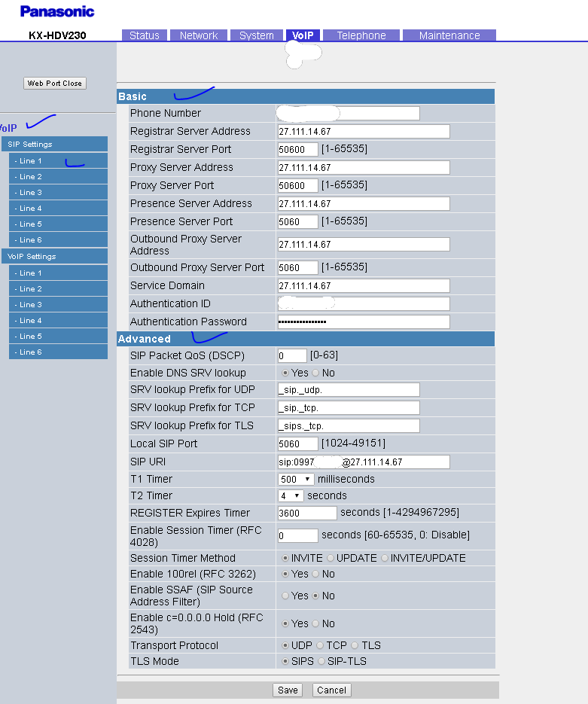Switch to the Network tab

coord(199,35)
